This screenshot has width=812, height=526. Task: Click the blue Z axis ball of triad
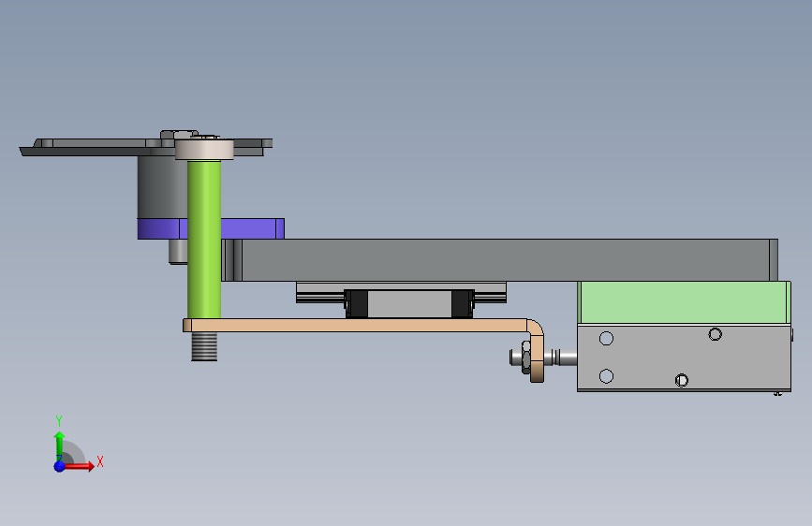(59, 466)
